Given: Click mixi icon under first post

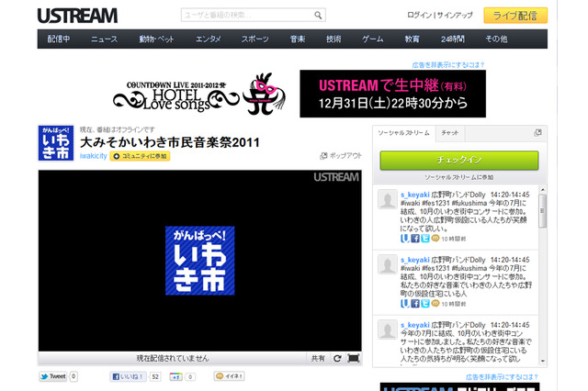Looking at the screenshot, I should 435,238.
